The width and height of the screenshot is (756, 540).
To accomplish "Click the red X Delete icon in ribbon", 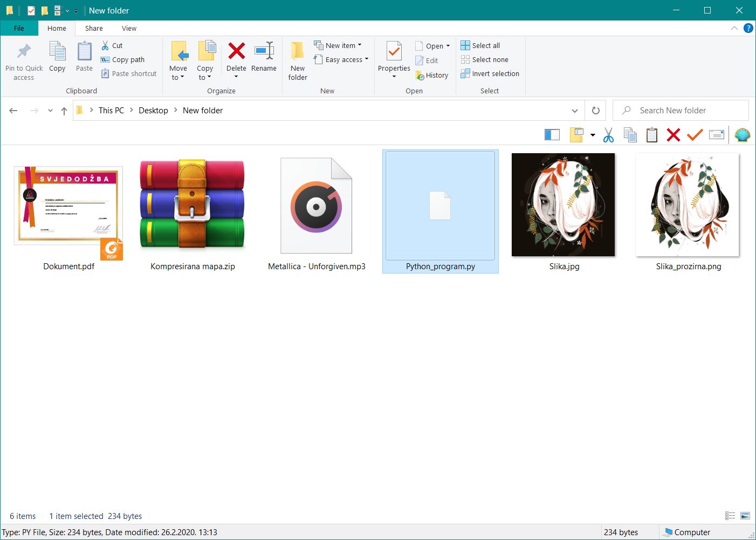I will (x=236, y=51).
